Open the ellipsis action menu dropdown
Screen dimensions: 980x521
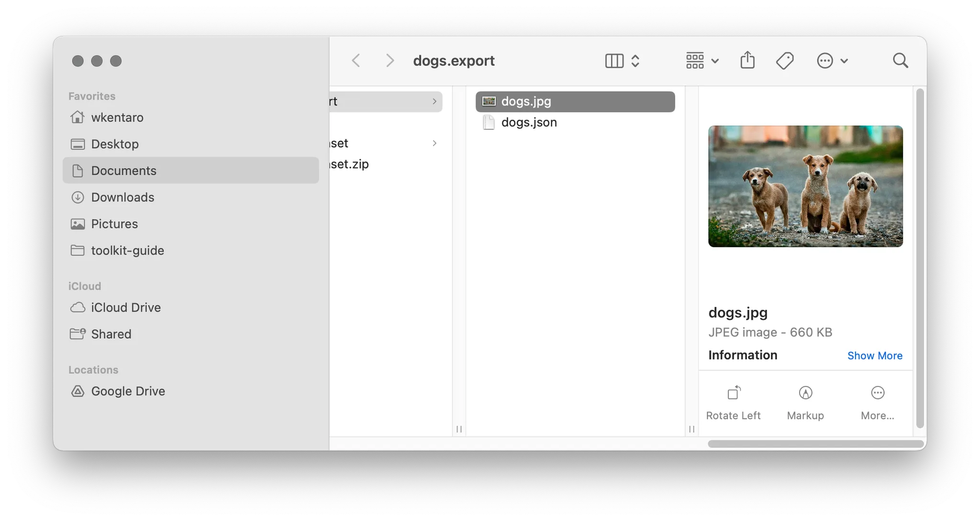832,61
